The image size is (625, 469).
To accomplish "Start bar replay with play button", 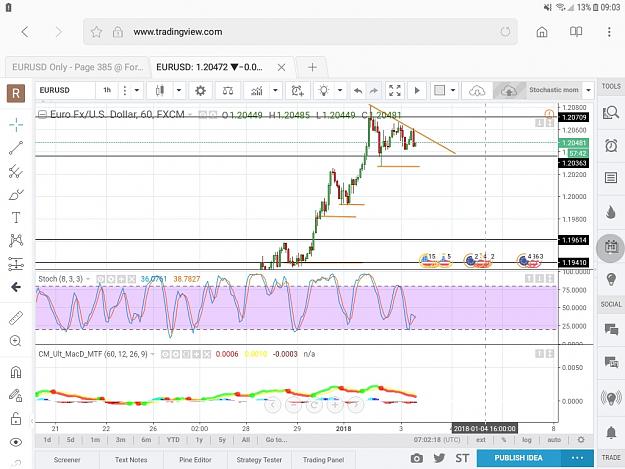I will pyautogui.click(x=417, y=90).
